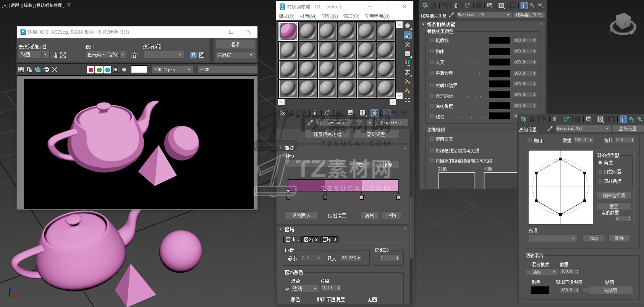Save the rendered image with disk icon
The width and height of the screenshot is (644, 307).
21,70
